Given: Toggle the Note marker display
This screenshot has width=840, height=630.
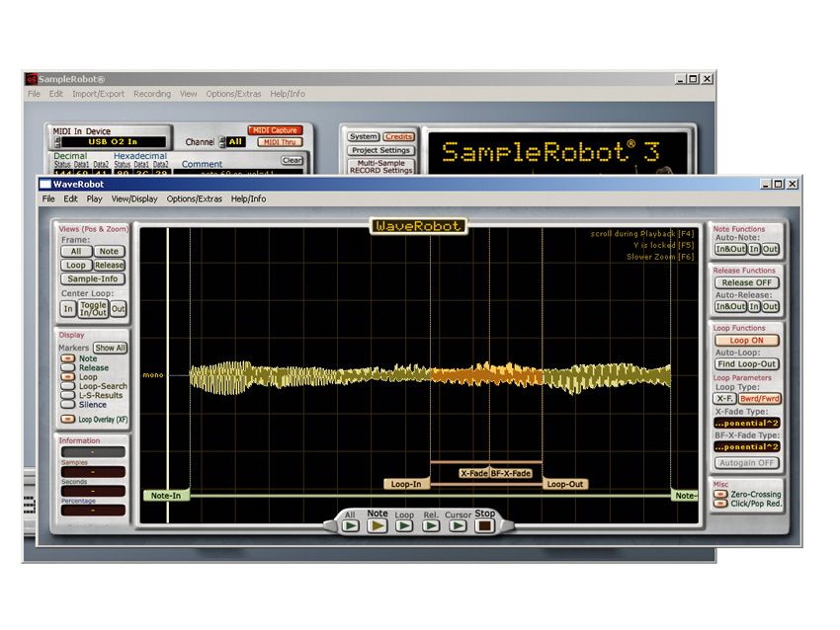Looking at the screenshot, I should coord(67,358).
